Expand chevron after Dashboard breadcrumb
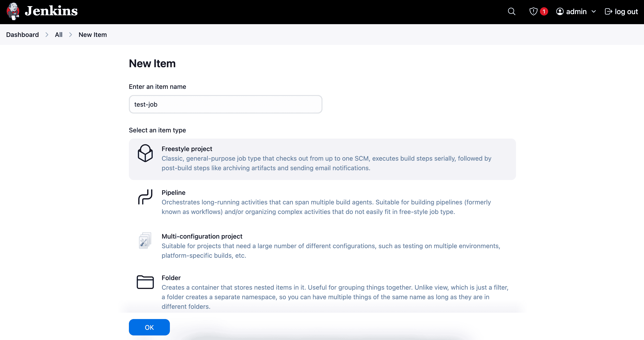Image resolution: width=644 pixels, height=340 pixels. (47, 35)
